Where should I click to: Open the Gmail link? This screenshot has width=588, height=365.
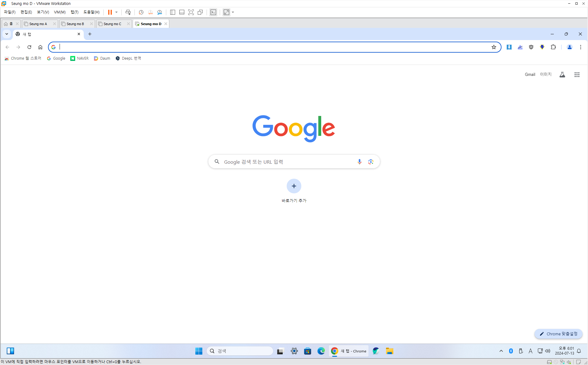530,74
